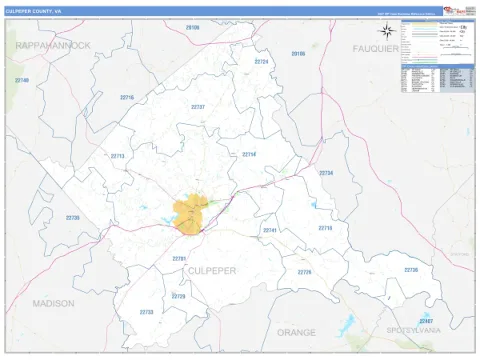Image resolution: width=480 pixels, height=360 pixels.
Task: Click the compass rose north indicator
Action: click(387, 31)
